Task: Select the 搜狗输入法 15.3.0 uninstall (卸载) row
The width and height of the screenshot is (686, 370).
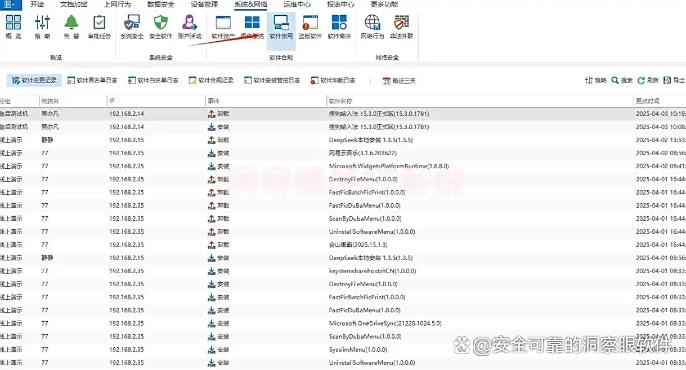Action: pos(343,114)
